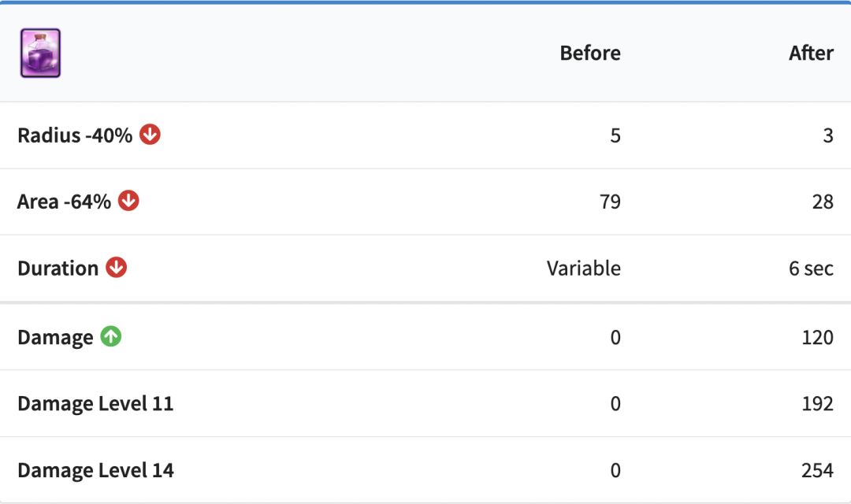Click the red down arrow beside Duration

[x=117, y=268]
